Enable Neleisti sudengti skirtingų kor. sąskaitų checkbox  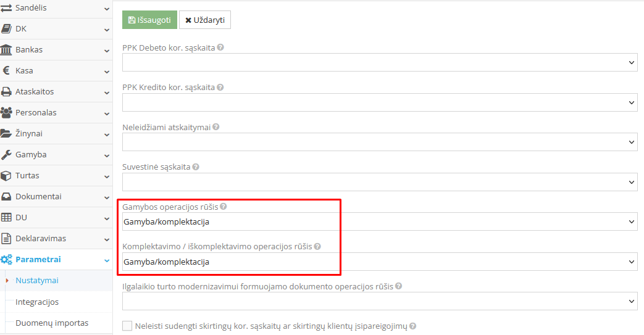click(x=127, y=326)
